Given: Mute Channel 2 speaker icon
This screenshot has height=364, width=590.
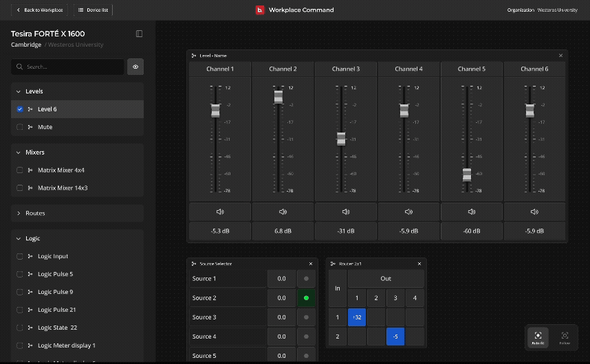Looking at the screenshot, I should [283, 212].
